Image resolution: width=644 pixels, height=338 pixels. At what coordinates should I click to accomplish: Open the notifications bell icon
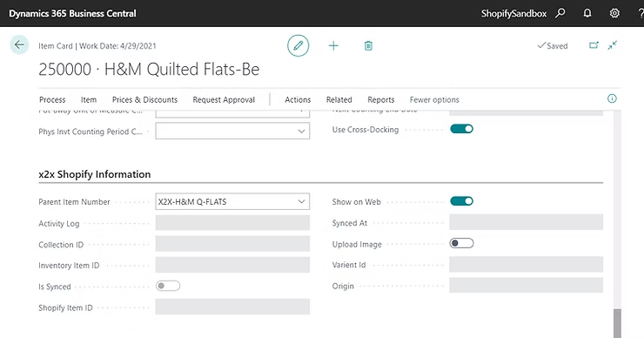pos(587,13)
